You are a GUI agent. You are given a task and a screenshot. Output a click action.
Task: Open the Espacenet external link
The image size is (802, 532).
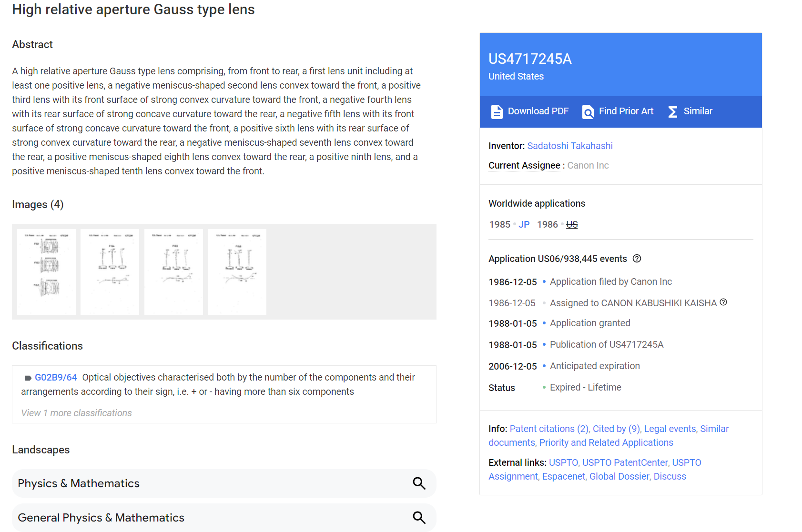[x=564, y=476]
